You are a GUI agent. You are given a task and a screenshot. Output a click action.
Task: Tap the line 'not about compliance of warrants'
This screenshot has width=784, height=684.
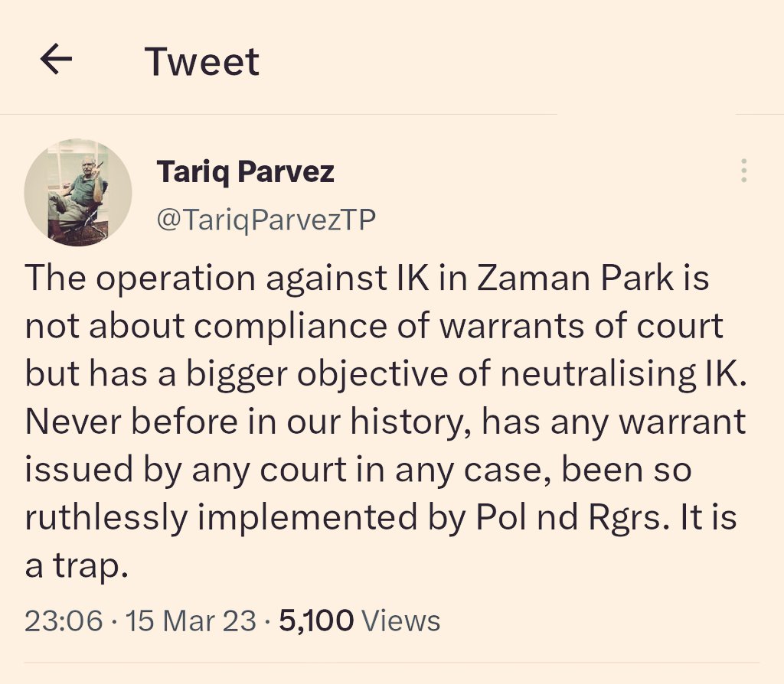[x=374, y=327]
